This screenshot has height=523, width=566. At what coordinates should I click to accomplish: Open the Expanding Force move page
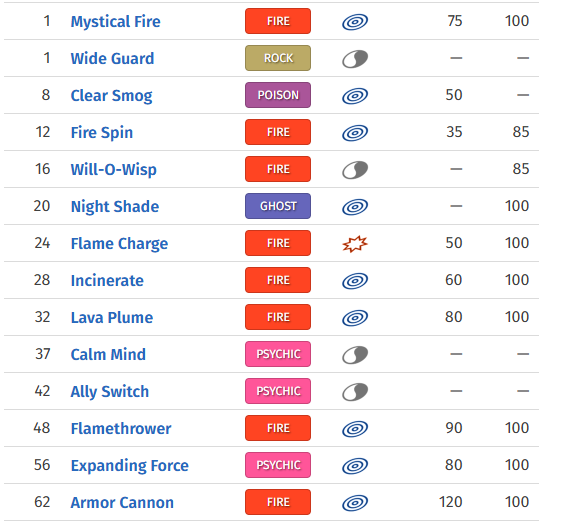pyautogui.click(x=130, y=466)
